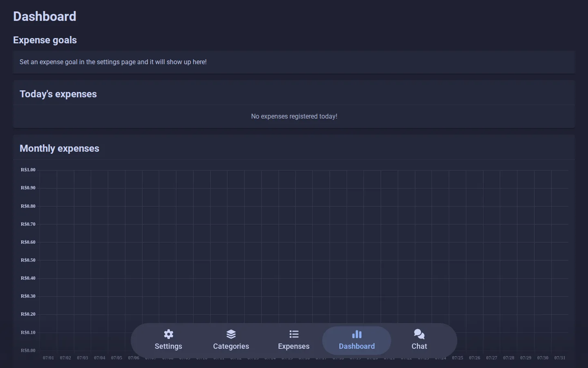
Task: Open the Categories layers icon
Action: [231, 334]
